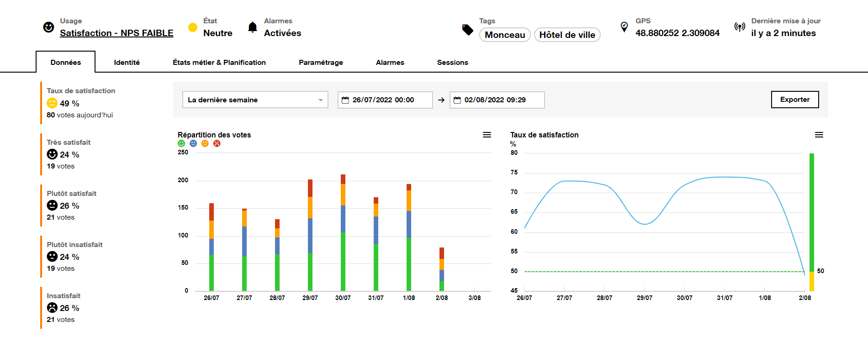Screen dimensions: 868x337
Task: Select the Monceau tag chip
Action: [505, 35]
